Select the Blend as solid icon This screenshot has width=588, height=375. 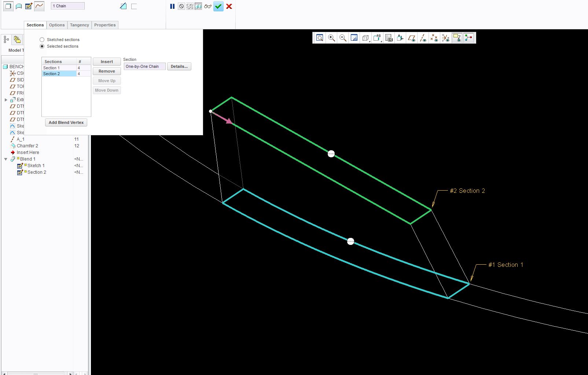[x=8, y=6]
